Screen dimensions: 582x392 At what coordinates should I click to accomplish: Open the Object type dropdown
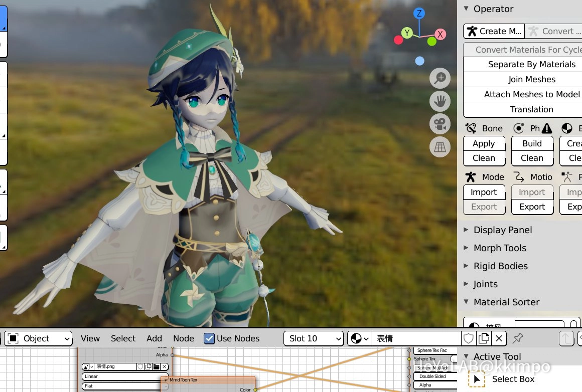tap(38, 338)
